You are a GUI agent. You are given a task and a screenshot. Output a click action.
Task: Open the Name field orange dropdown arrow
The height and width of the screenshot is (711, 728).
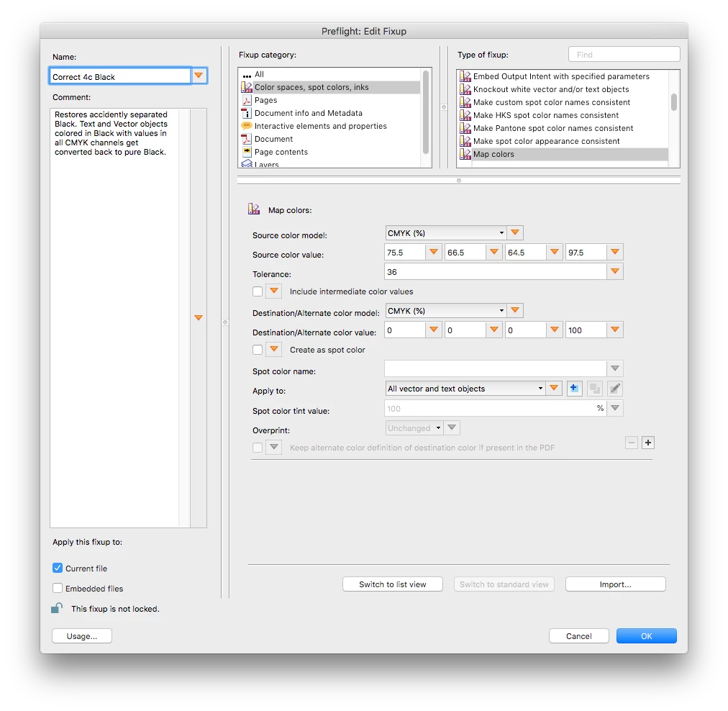pos(199,76)
